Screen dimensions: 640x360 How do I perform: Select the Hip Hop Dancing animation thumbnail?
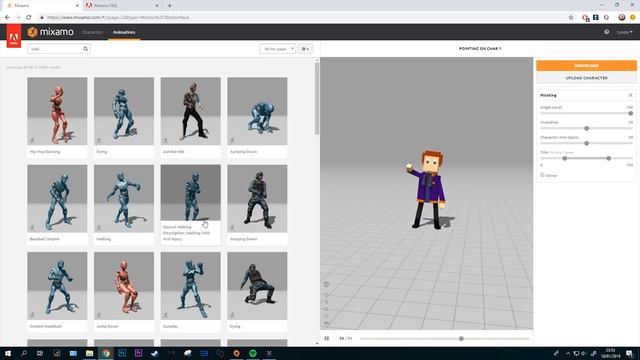pos(57,111)
